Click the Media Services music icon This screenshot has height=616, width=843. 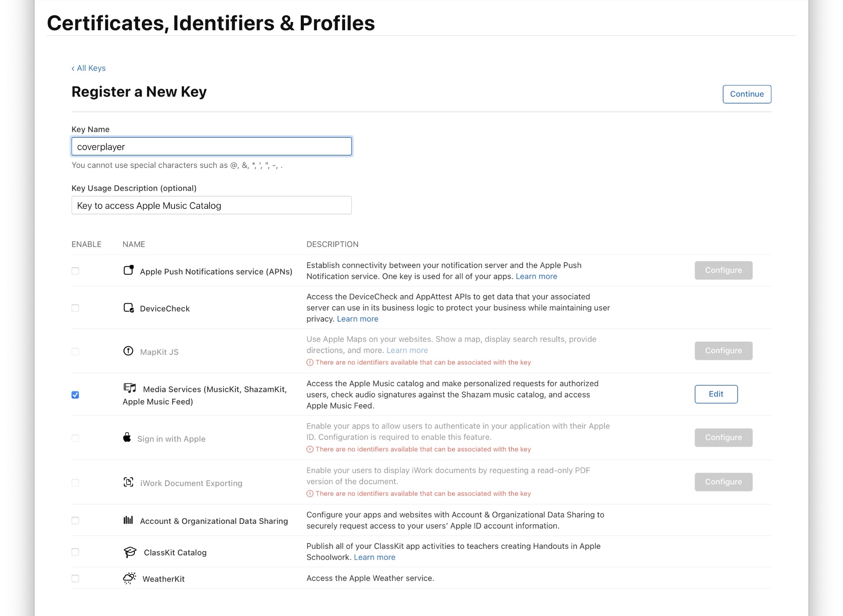pos(130,388)
